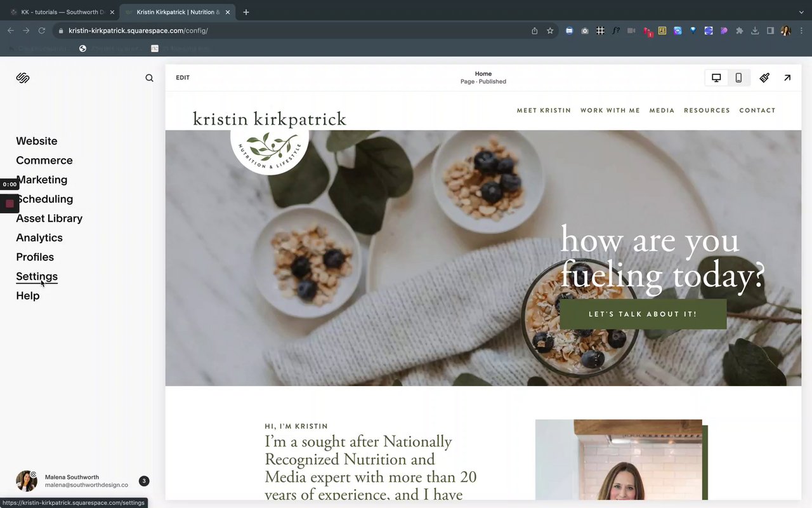
Task: Click the camera extension icon
Action: click(x=585, y=30)
